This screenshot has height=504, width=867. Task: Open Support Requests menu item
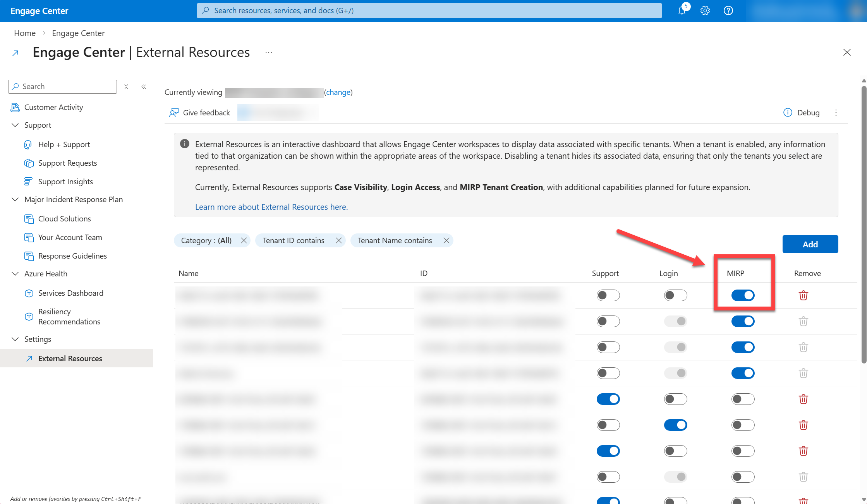(68, 163)
